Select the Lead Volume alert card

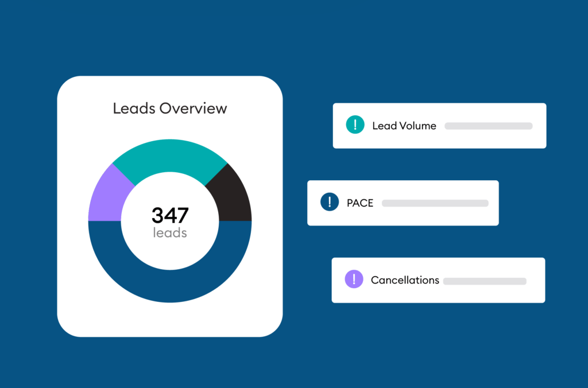[x=439, y=139]
